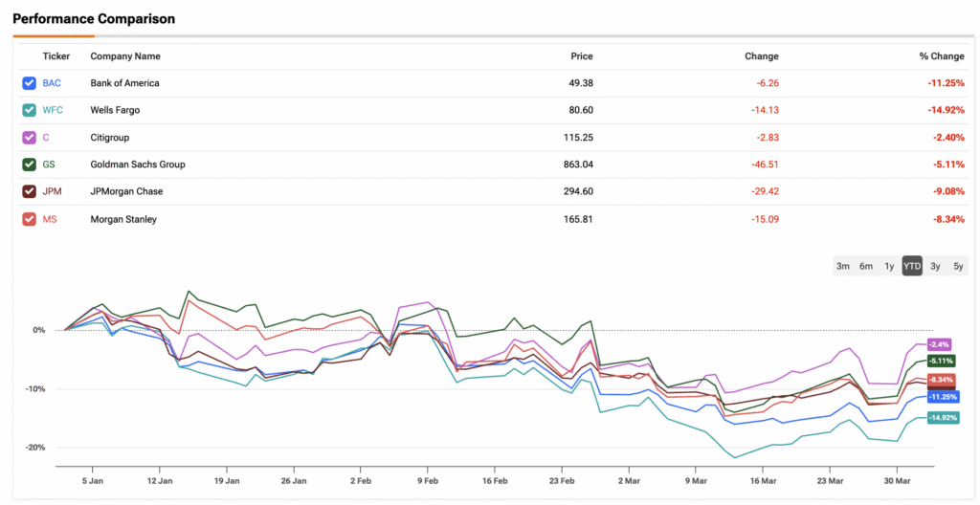Toggle the Citigroup C checkbox

pos(29,137)
